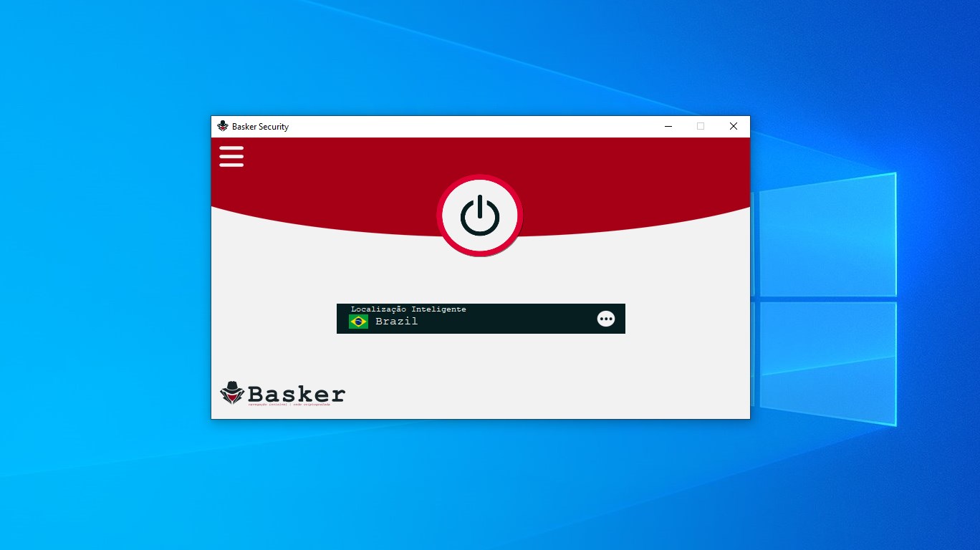Click the Basker logo at bottom left
The image size is (980, 550).
[x=282, y=394]
